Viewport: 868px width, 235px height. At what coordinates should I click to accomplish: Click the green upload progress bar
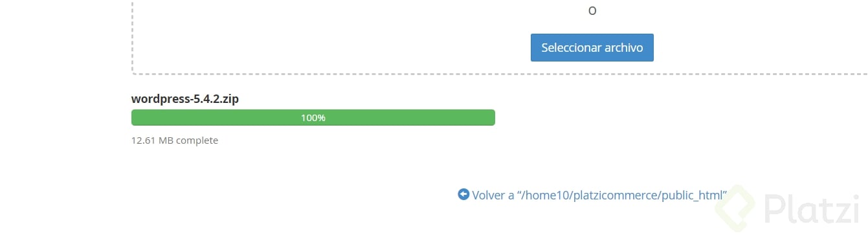pyautogui.click(x=313, y=118)
